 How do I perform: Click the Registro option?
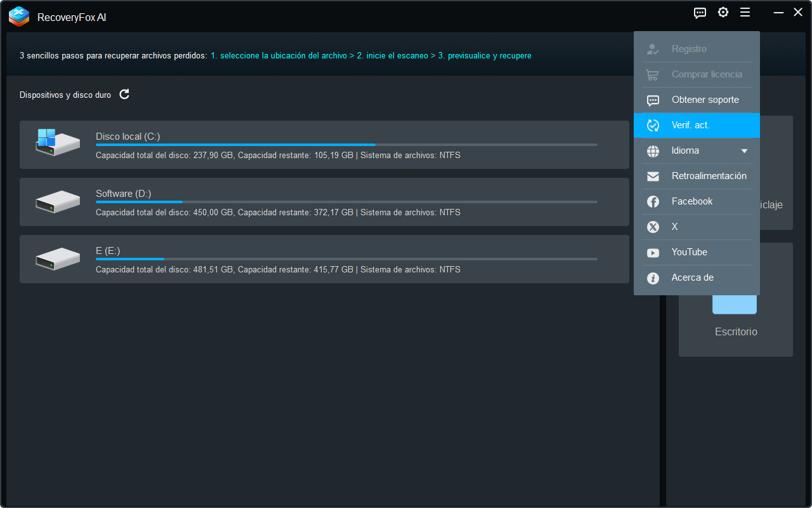(688, 49)
